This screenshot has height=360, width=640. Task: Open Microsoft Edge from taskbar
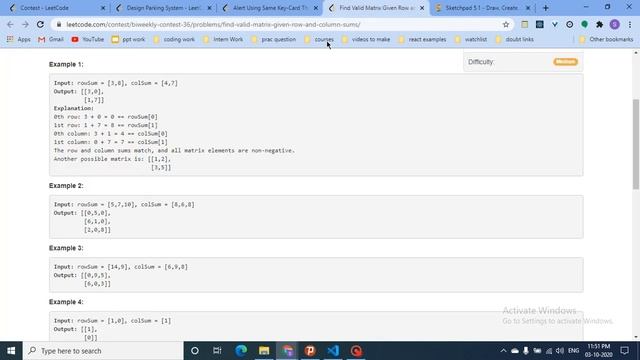(x=241, y=351)
